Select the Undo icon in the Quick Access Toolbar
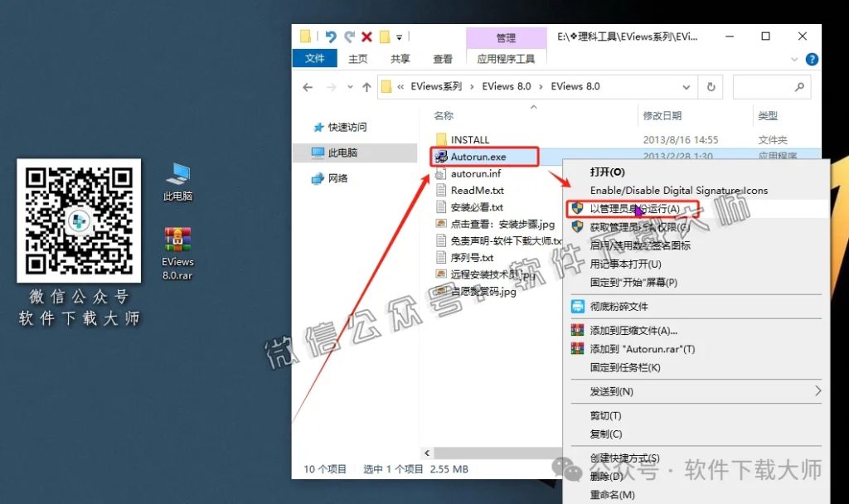This screenshot has width=849, height=504. coord(331,36)
